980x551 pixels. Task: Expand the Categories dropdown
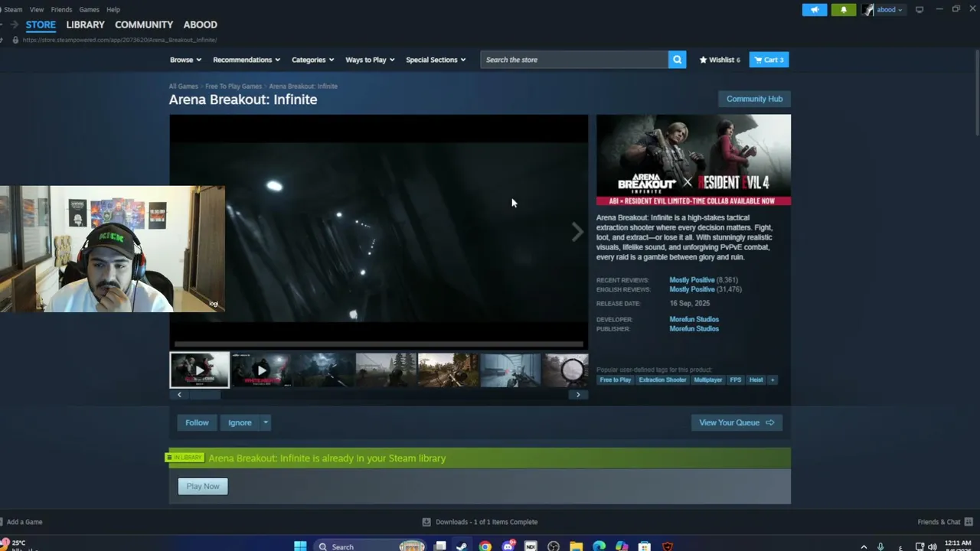tap(312, 60)
